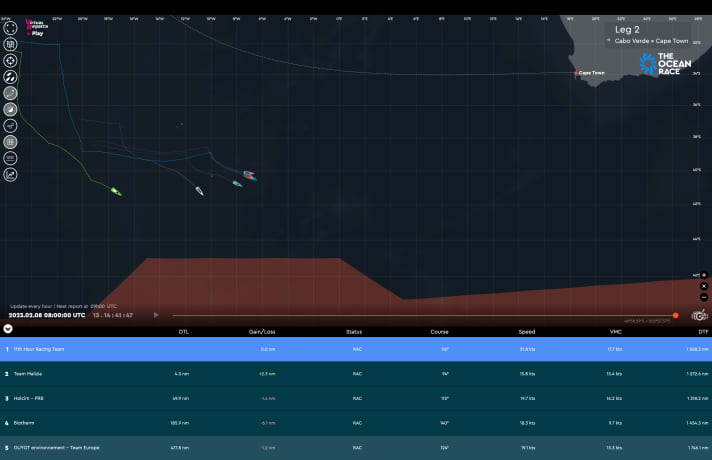Image resolution: width=712 pixels, height=460 pixels.
Task: Click the greyed track icon below the boats icon
Action: point(10,93)
